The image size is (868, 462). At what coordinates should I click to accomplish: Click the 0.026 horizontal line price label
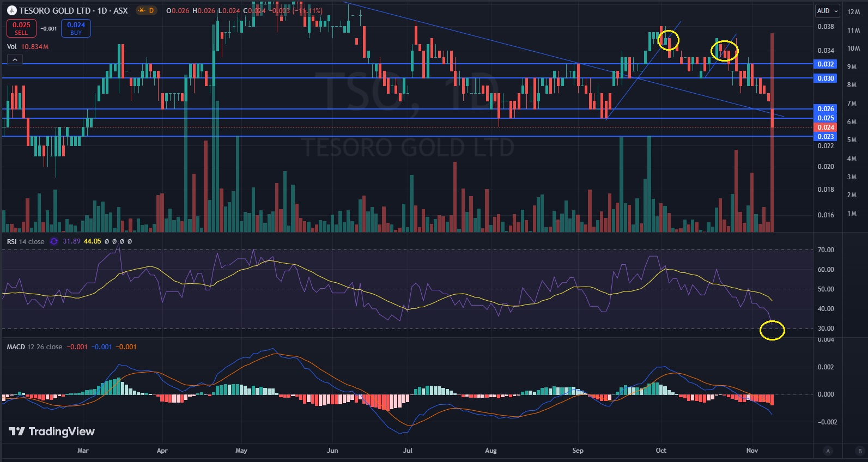[825, 108]
